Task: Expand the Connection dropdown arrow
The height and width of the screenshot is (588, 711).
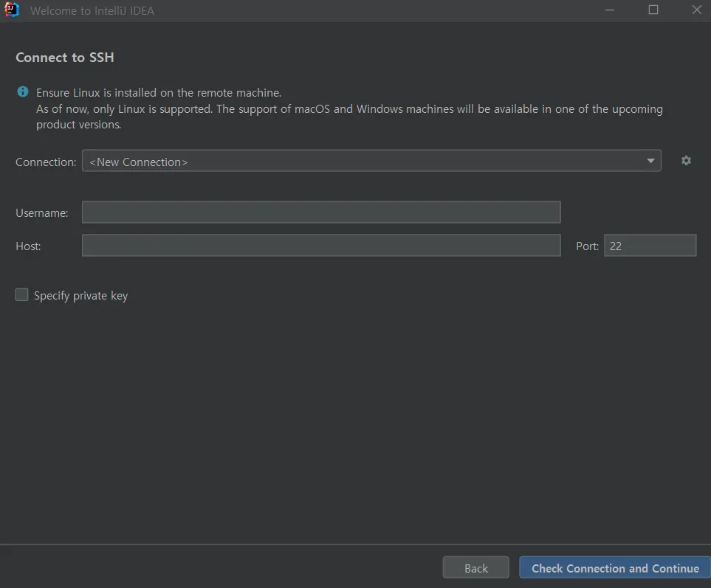Action: (x=650, y=161)
